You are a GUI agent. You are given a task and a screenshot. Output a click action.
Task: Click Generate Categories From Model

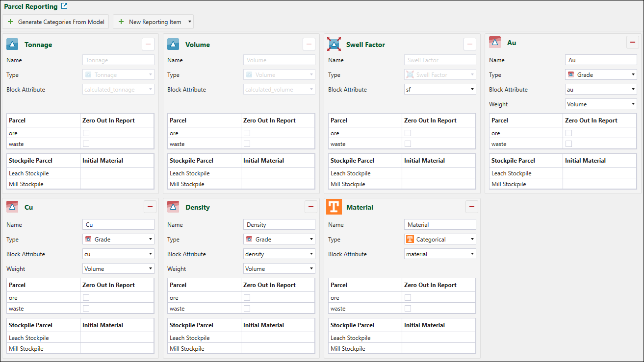pyautogui.click(x=55, y=22)
